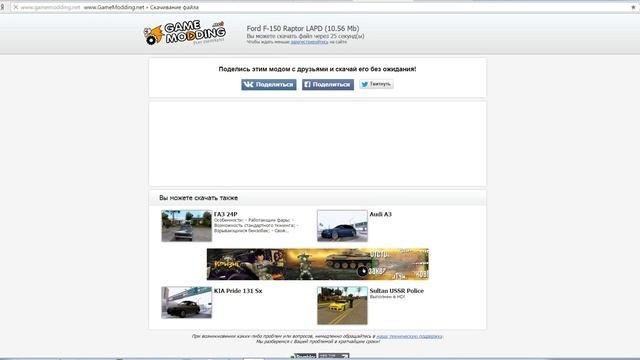Open the Sultan USSR Police title link
This screenshot has width=640, height=360.
(x=396, y=291)
